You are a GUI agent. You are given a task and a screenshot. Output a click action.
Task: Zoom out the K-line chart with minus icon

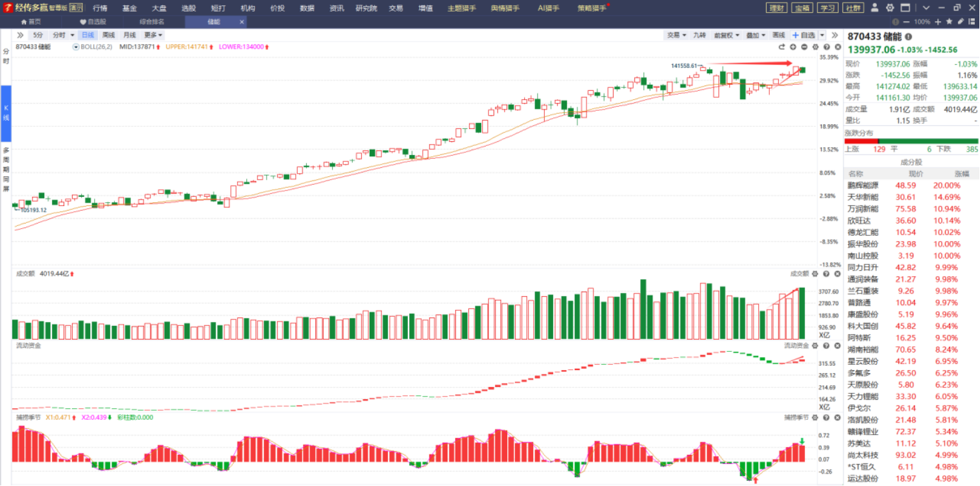804,47
